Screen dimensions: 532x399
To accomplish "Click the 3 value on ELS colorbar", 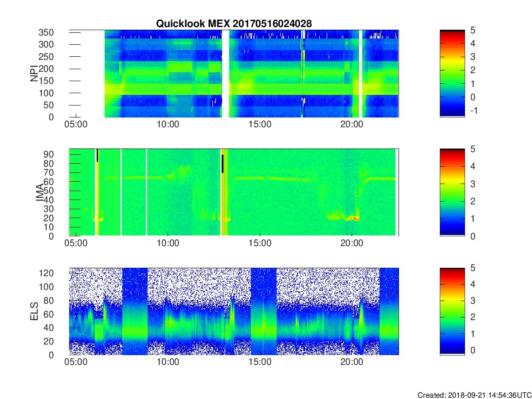I will [x=472, y=301].
